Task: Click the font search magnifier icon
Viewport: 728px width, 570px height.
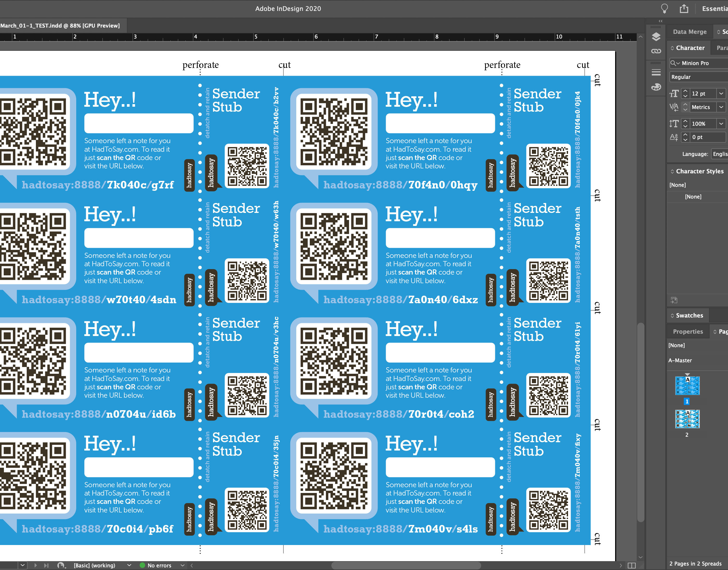Action: (x=675, y=63)
